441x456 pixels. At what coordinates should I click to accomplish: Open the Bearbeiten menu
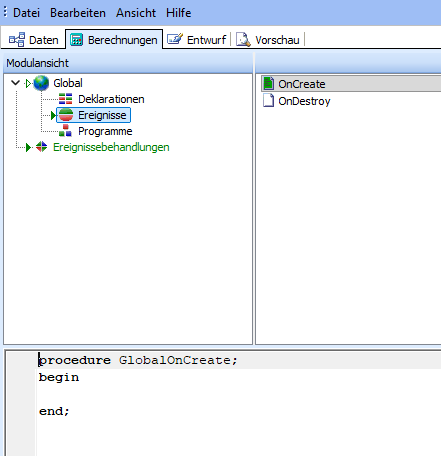[78, 13]
